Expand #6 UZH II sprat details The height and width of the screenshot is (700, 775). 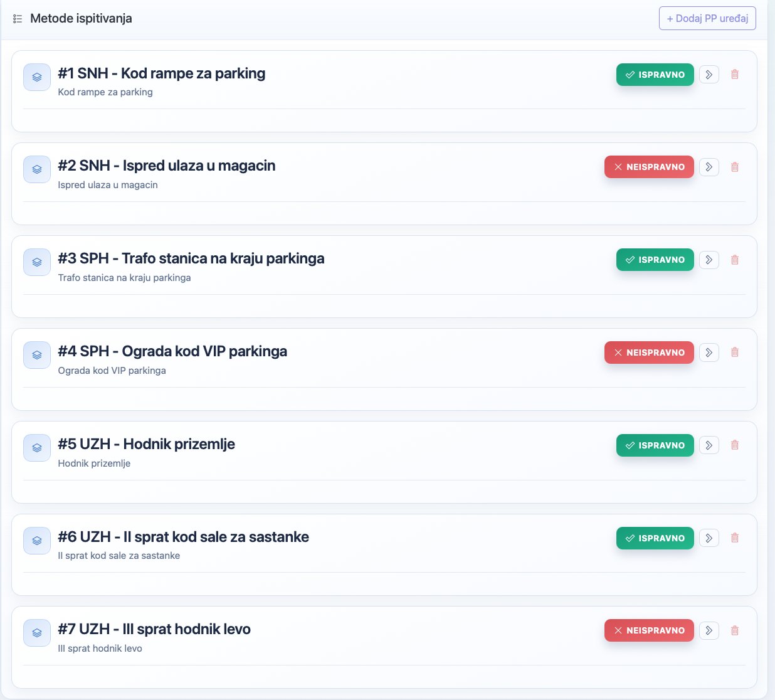(x=709, y=538)
